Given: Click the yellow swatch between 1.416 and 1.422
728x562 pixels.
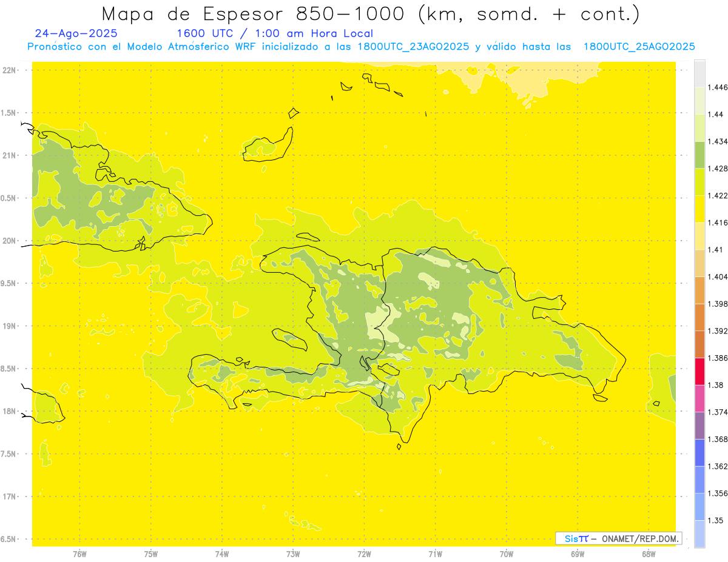Looking at the screenshot, I should 699,209.
